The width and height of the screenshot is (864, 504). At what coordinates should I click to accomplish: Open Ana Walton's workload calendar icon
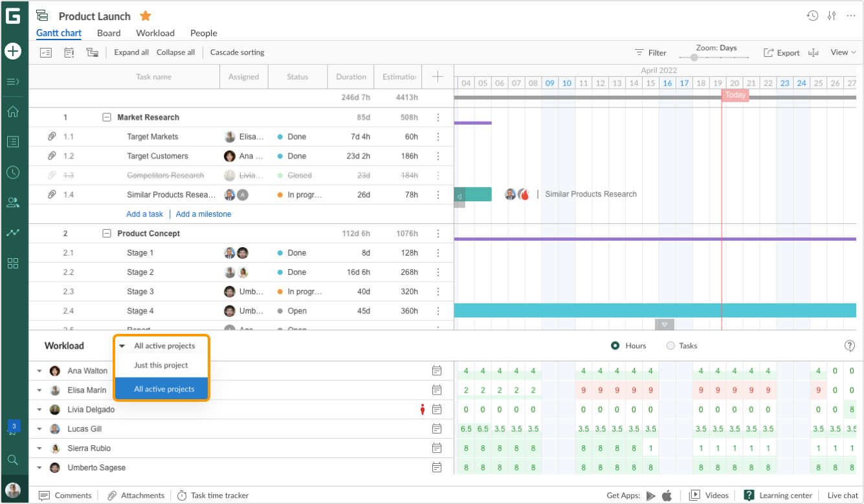[x=438, y=370]
